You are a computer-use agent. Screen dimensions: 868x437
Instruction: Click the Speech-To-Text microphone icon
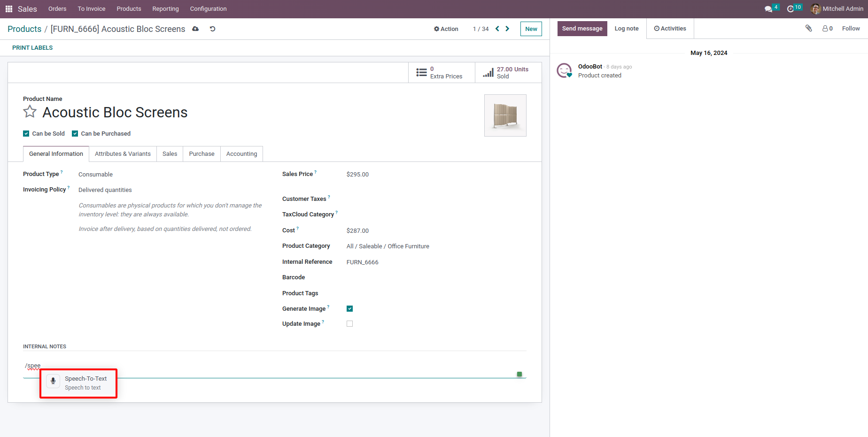[53, 381]
